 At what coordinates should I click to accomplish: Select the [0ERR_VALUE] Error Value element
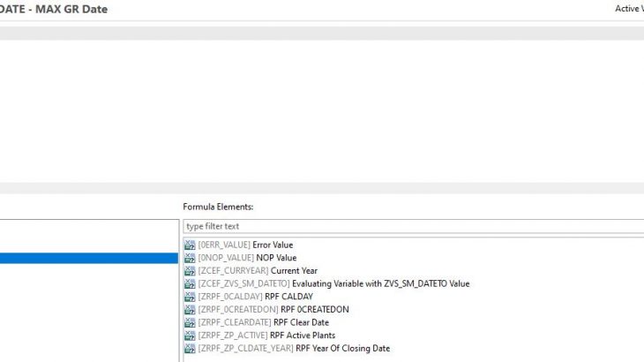pos(245,245)
